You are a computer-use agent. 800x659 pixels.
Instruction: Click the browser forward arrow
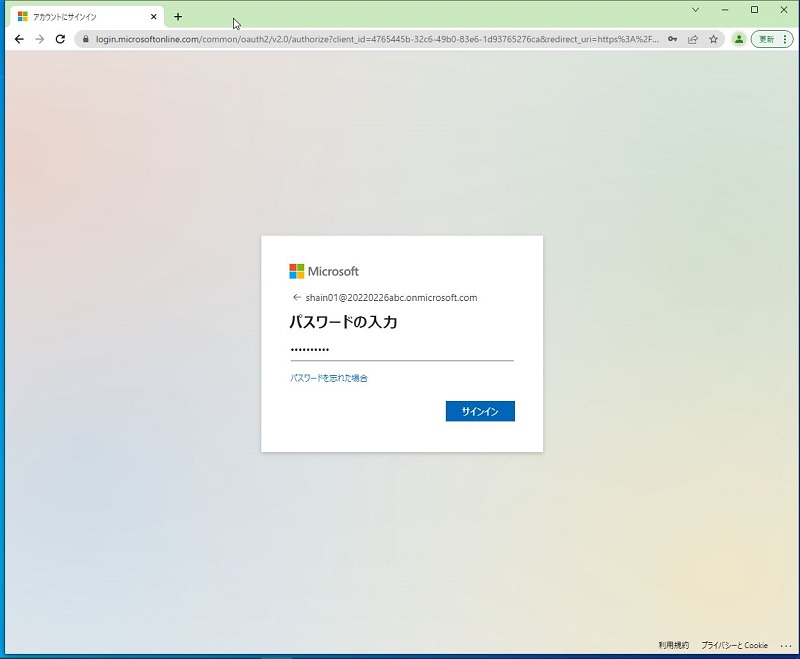(x=40, y=39)
